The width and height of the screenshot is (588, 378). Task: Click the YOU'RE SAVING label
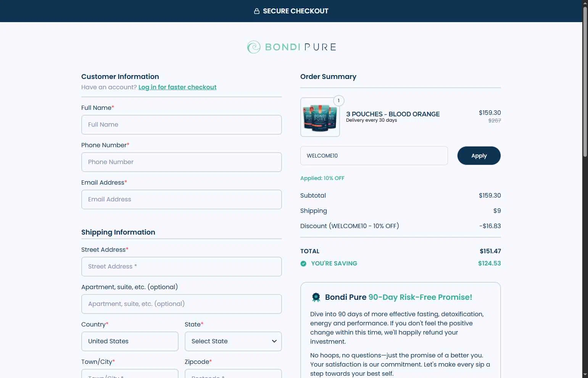pos(334,264)
